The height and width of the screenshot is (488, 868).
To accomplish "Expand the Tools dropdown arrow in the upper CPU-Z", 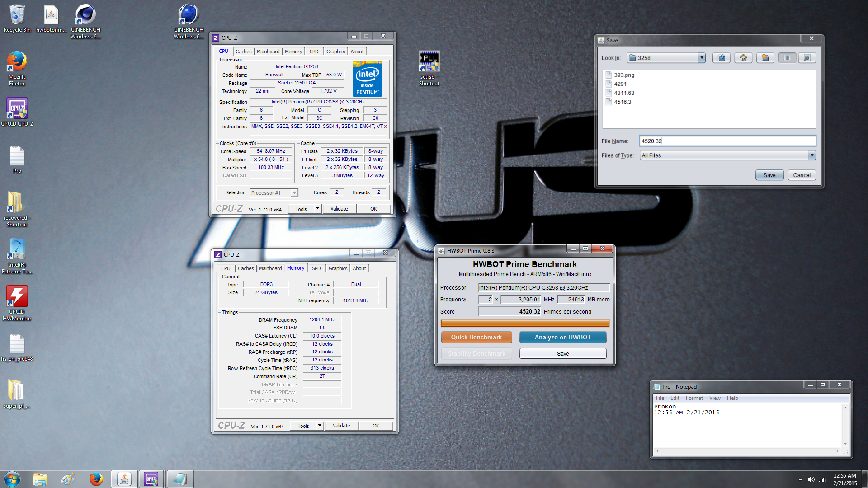I will [317, 209].
